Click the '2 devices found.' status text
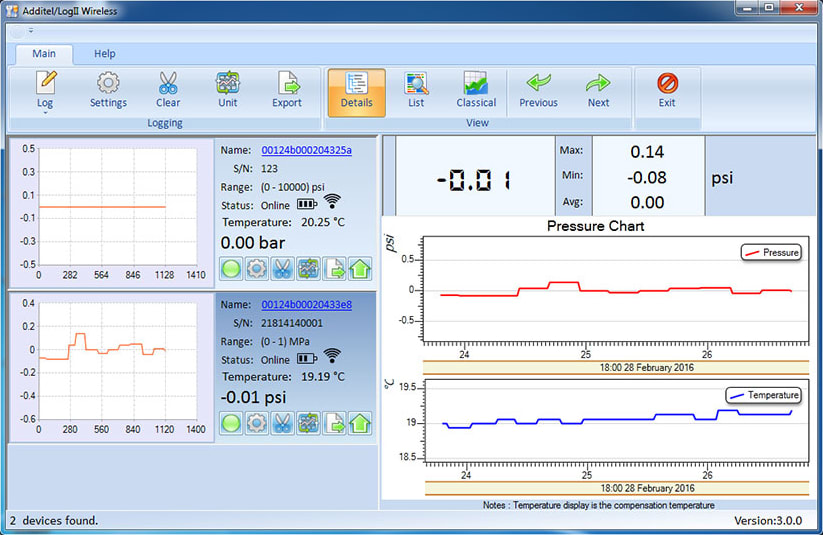Screen dimensions: 823x535 click(x=54, y=520)
